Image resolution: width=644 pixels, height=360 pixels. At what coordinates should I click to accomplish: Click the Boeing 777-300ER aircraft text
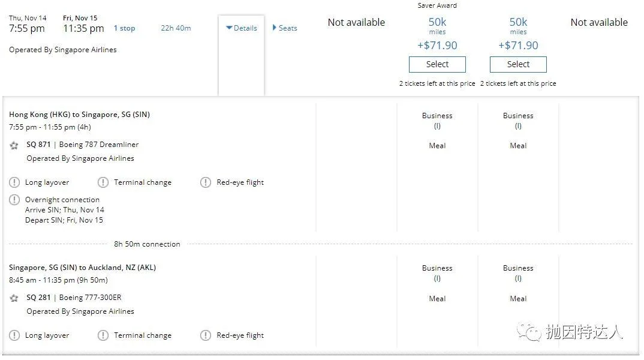(x=91, y=297)
